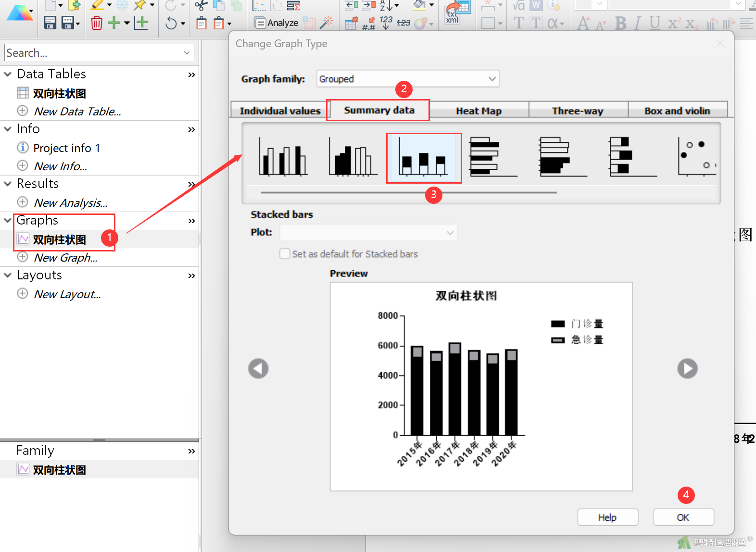
Task: Click New Analysis... item
Action: [71, 203]
